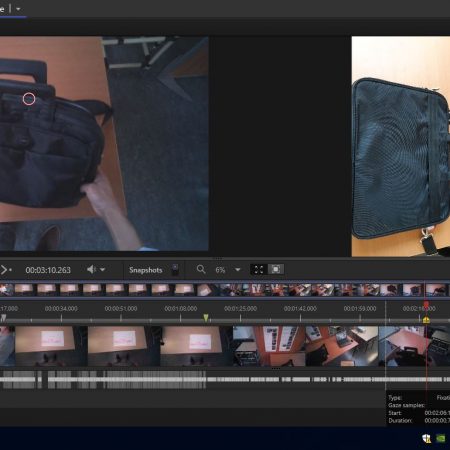Select the third whiteboard frame thumbnail
Image resolution: width=450 pixels, height=450 pixels.
coord(197,346)
